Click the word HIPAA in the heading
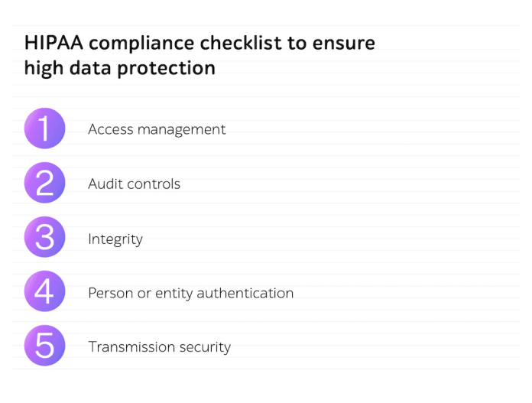 pyautogui.click(x=54, y=43)
